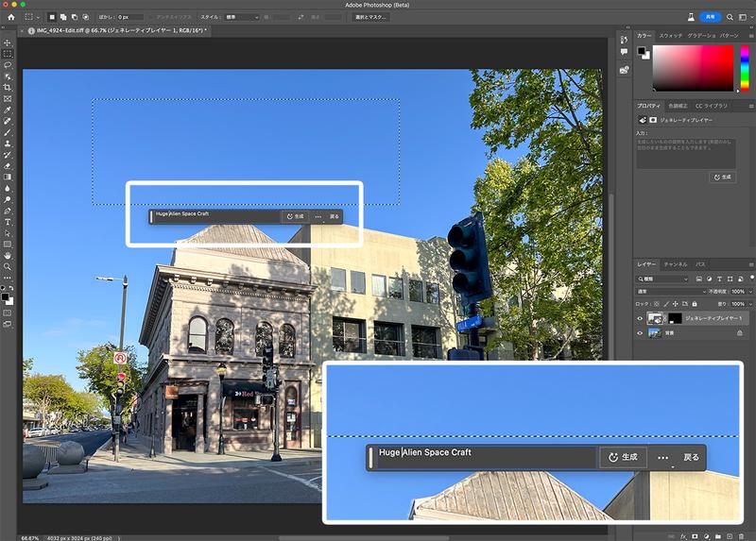Select the Object Selection tool
The height and width of the screenshot is (541, 756).
pyautogui.click(x=8, y=76)
